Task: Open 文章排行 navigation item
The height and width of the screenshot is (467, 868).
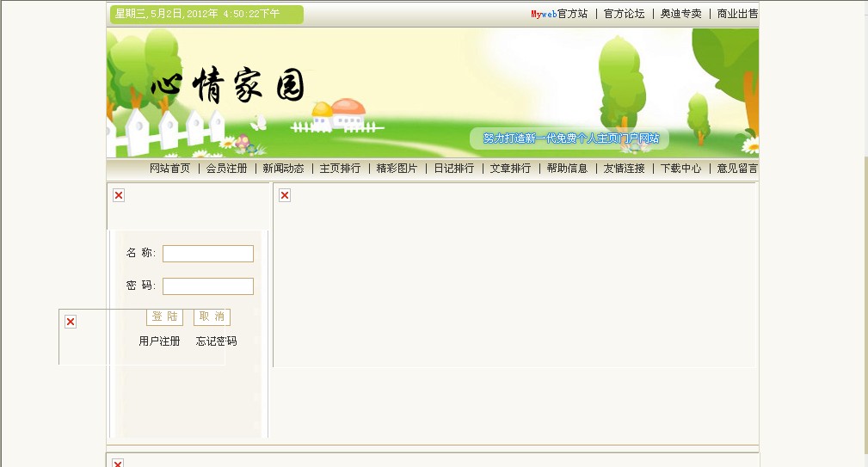Action: tap(510, 169)
